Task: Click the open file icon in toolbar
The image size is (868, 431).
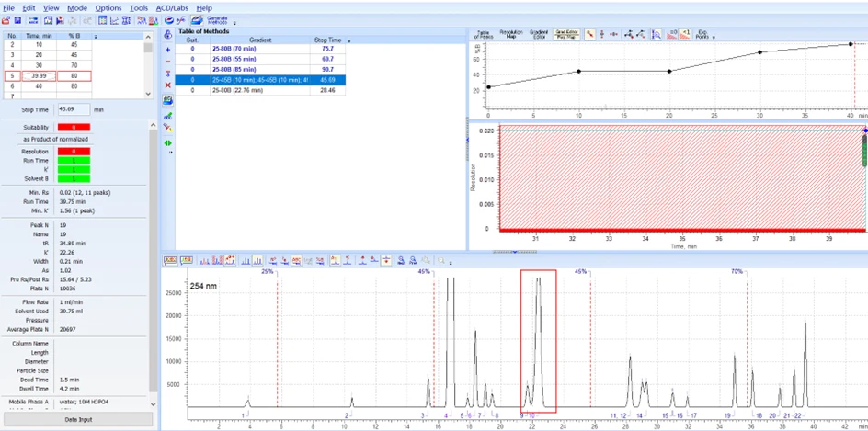Action: [6, 20]
